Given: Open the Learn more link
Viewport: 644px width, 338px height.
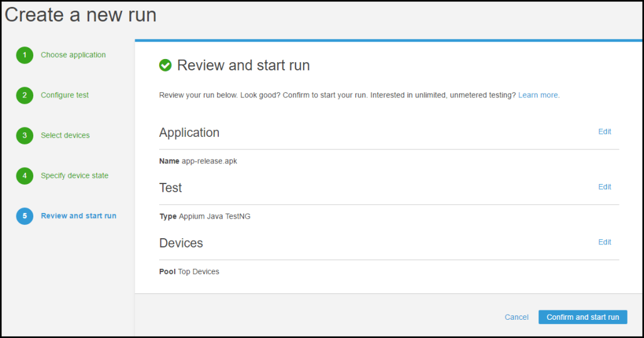Looking at the screenshot, I should (538, 95).
